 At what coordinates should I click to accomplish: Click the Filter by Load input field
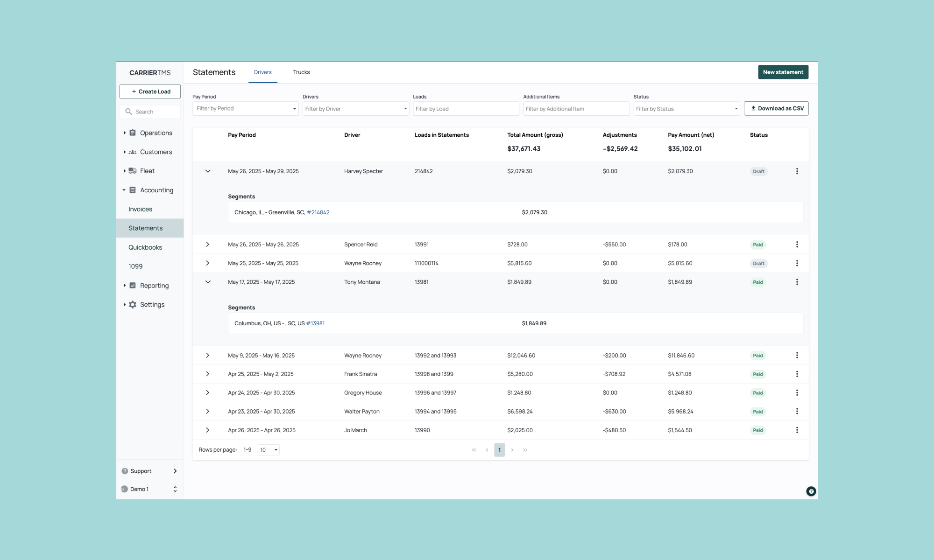coord(466,109)
